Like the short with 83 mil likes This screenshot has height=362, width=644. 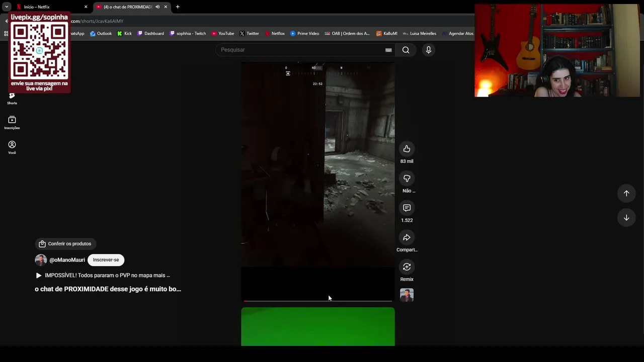pyautogui.click(x=407, y=149)
